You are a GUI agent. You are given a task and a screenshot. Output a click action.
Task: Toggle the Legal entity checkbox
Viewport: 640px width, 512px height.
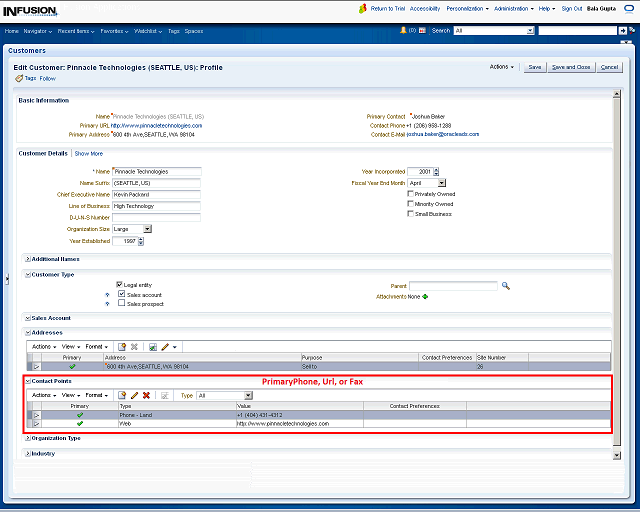click(121, 285)
